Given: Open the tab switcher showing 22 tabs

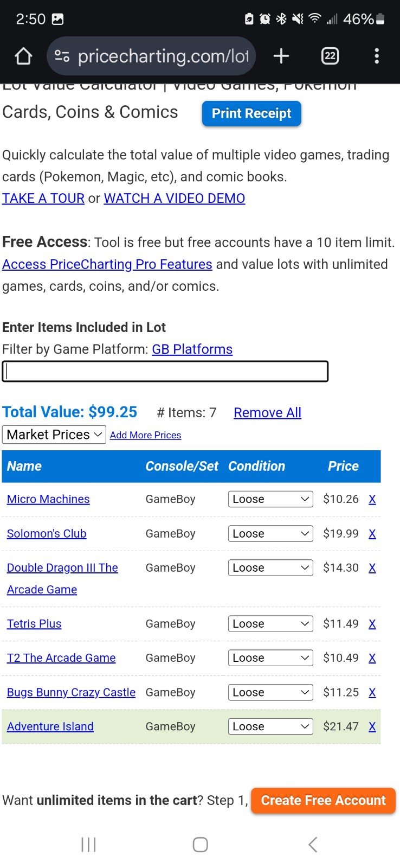Looking at the screenshot, I should click(x=330, y=56).
